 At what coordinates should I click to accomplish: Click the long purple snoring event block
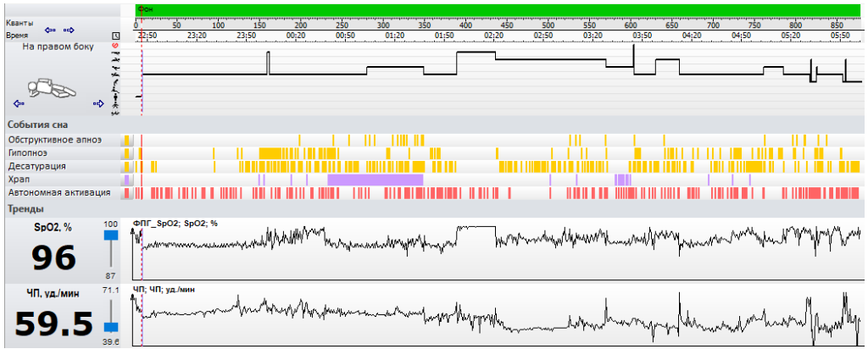pos(376,180)
